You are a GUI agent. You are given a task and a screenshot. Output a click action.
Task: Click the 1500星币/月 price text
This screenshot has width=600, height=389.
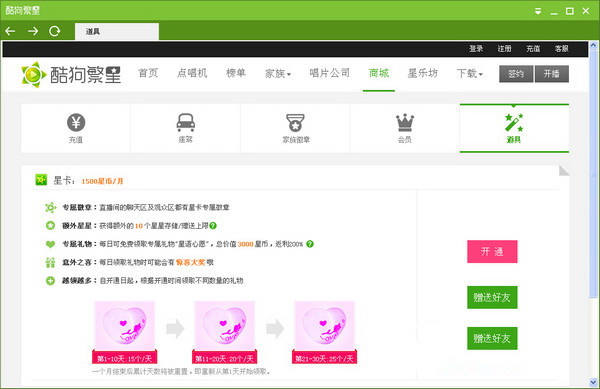pos(102,181)
